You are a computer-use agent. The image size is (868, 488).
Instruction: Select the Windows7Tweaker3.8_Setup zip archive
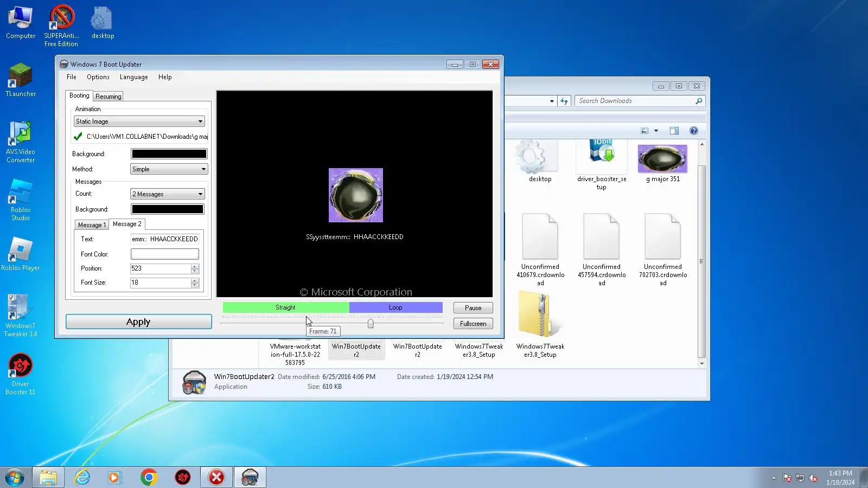540,325
